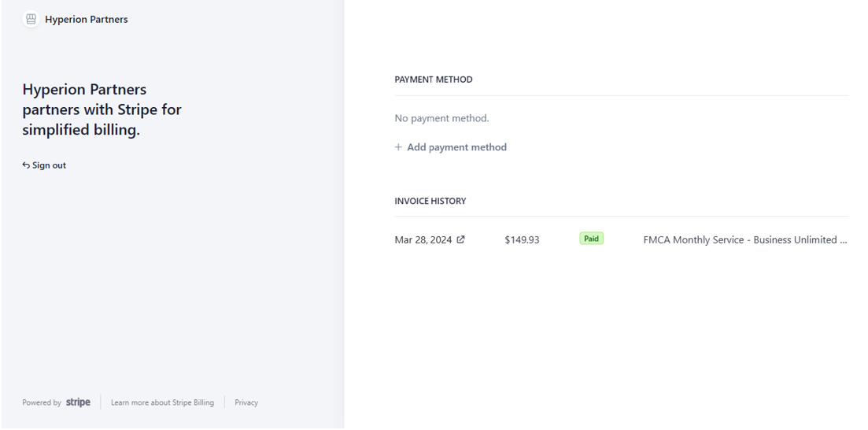Viewport: 868px width, 430px height.
Task: Open the Privacy link
Action: click(x=246, y=402)
